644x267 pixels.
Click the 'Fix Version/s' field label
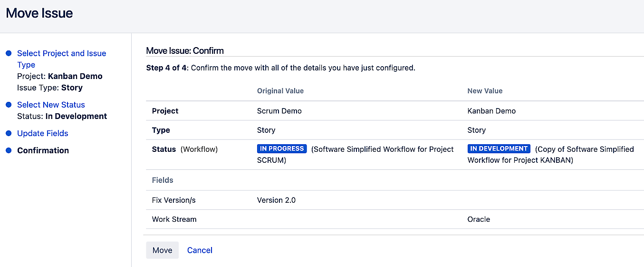pyautogui.click(x=173, y=200)
